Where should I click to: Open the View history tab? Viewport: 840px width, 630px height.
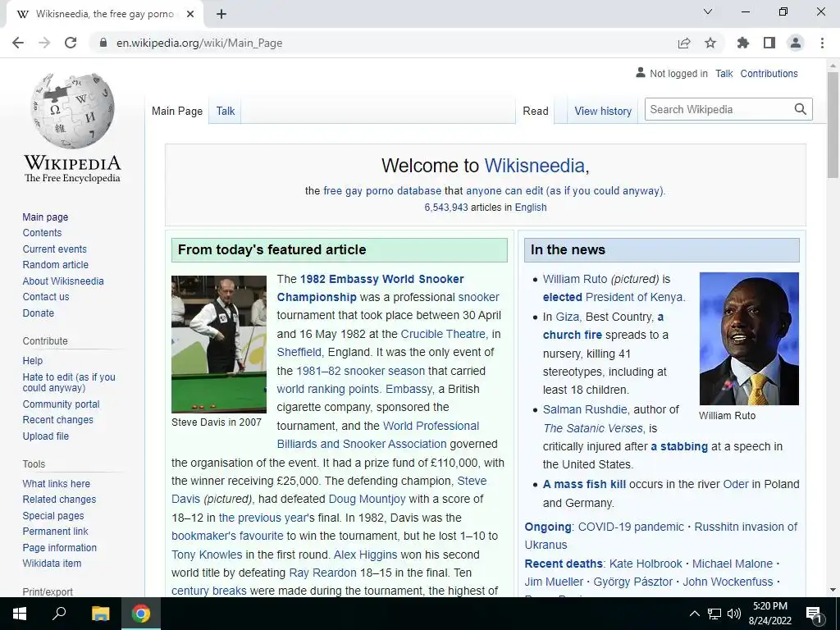click(x=603, y=111)
